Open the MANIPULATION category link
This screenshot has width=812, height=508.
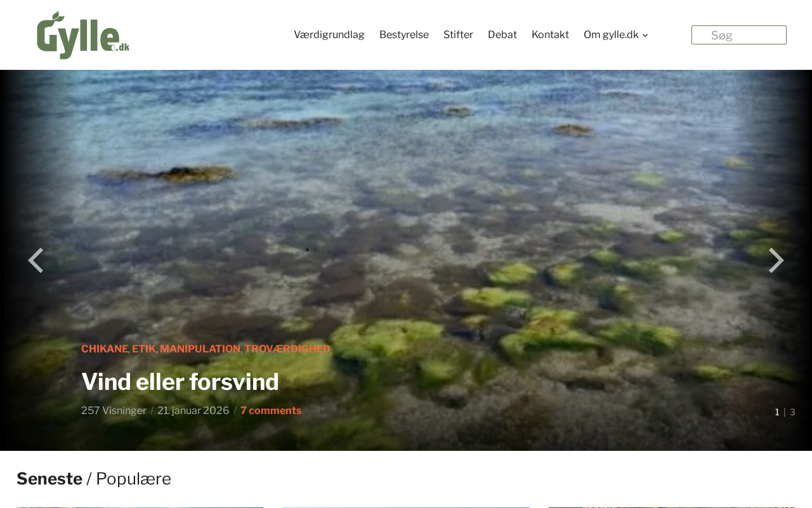[200, 349]
